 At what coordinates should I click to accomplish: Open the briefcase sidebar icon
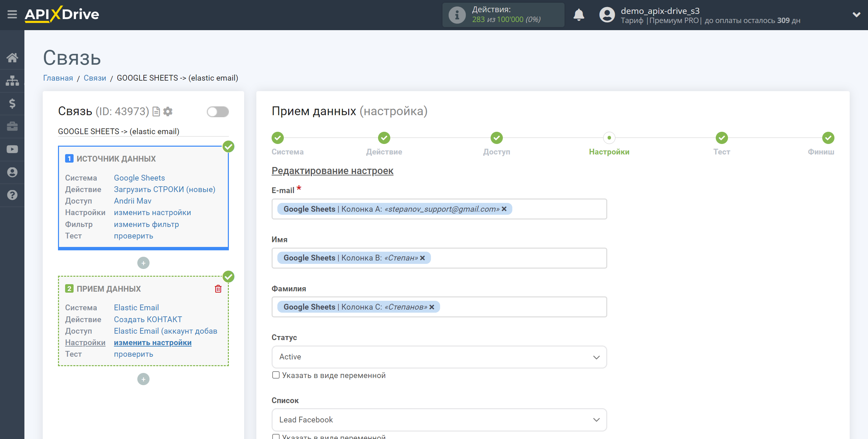[x=12, y=126]
